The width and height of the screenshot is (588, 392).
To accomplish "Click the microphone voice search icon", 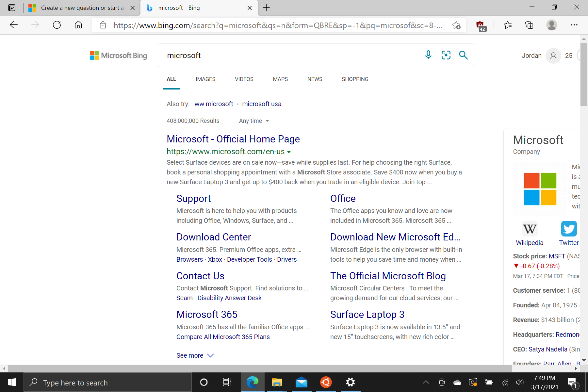I will (428, 55).
